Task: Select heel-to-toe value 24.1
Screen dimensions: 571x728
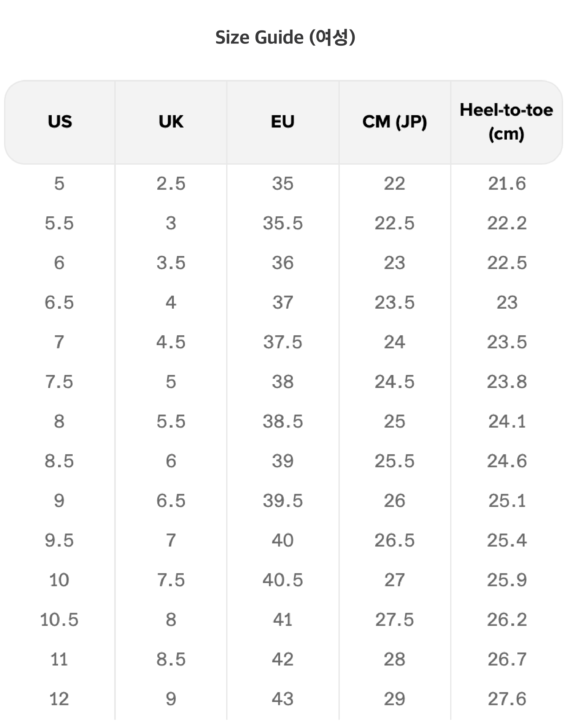Action: pos(507,421)
